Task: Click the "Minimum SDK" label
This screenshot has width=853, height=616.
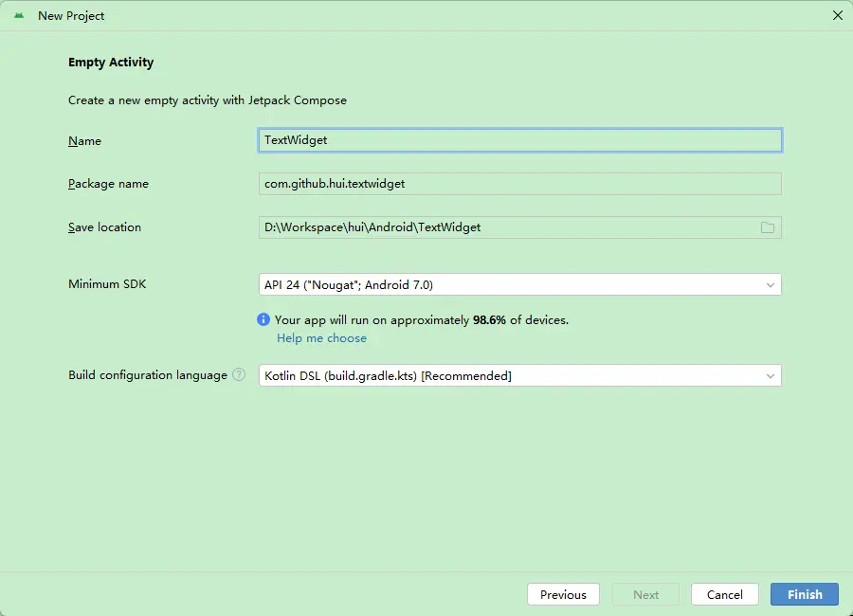Action: point(107,284)
